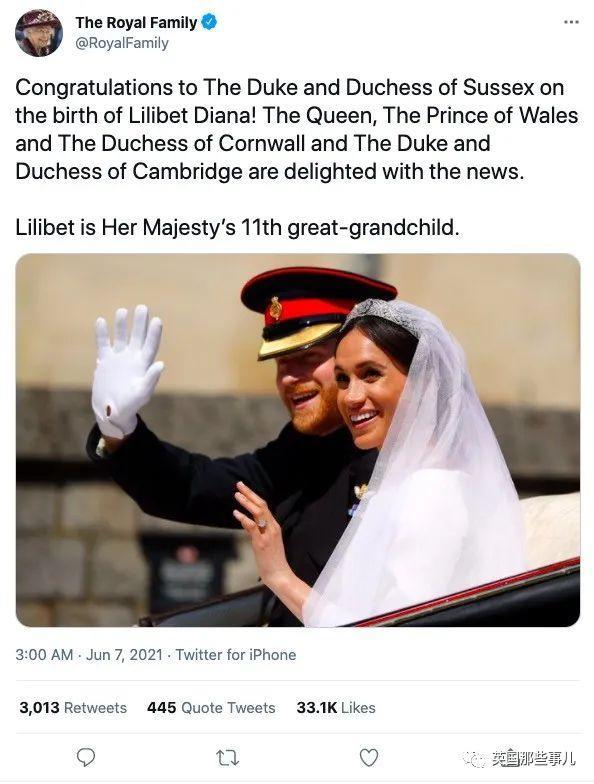
Task: Click the Jun 7, 2021 date
Action: click(x=124, y=654)
